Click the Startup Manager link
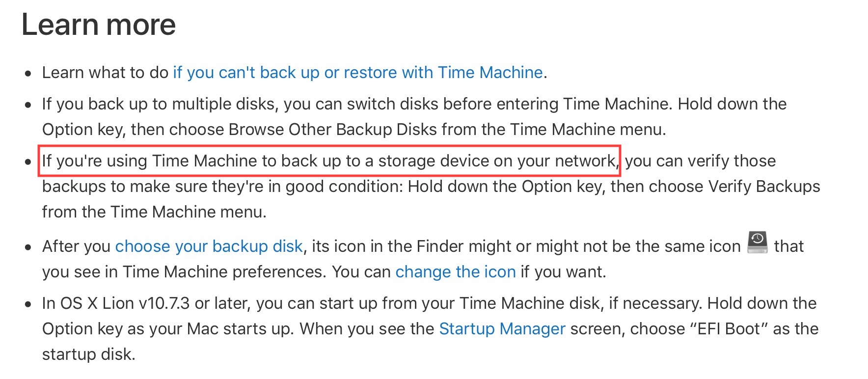The image size is (868, 379). (502, 328)
